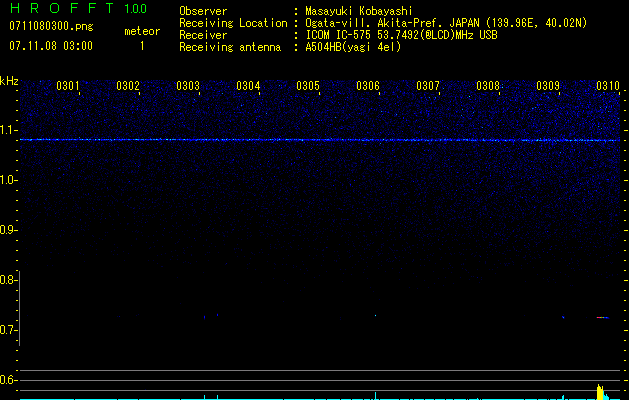The width and height of the screenshot is (629, 400).
Task: Click the 0.8 kHz axis label
Action: (x=8, y=280)
